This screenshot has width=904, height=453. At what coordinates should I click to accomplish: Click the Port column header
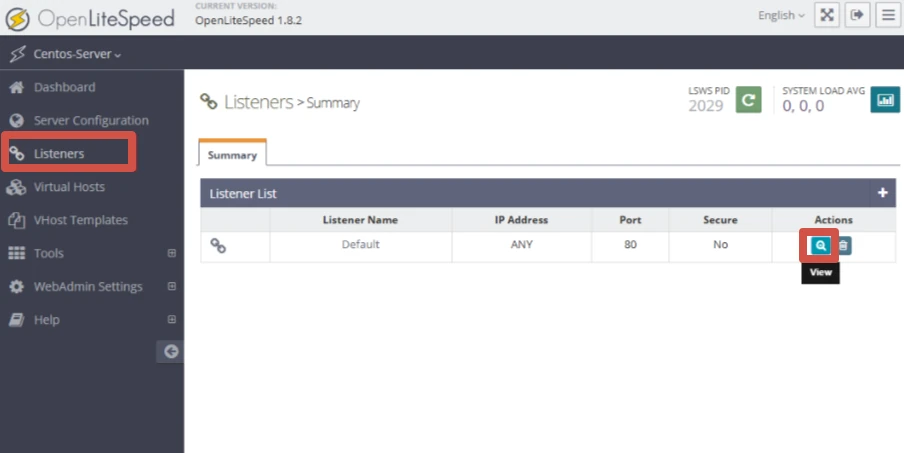pyautogui.click(x=630, y=220)
